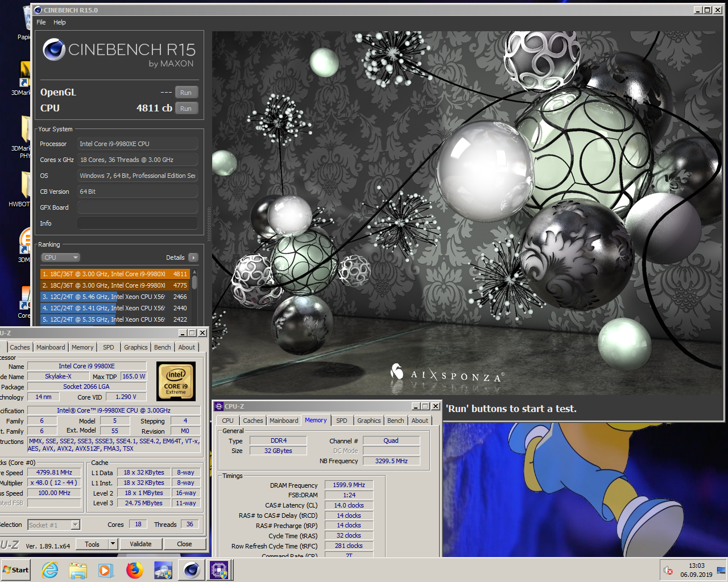Open Memory tab in left CPU-Z window
The height and width of the screenshot is (582, 728).
point(82,347)
